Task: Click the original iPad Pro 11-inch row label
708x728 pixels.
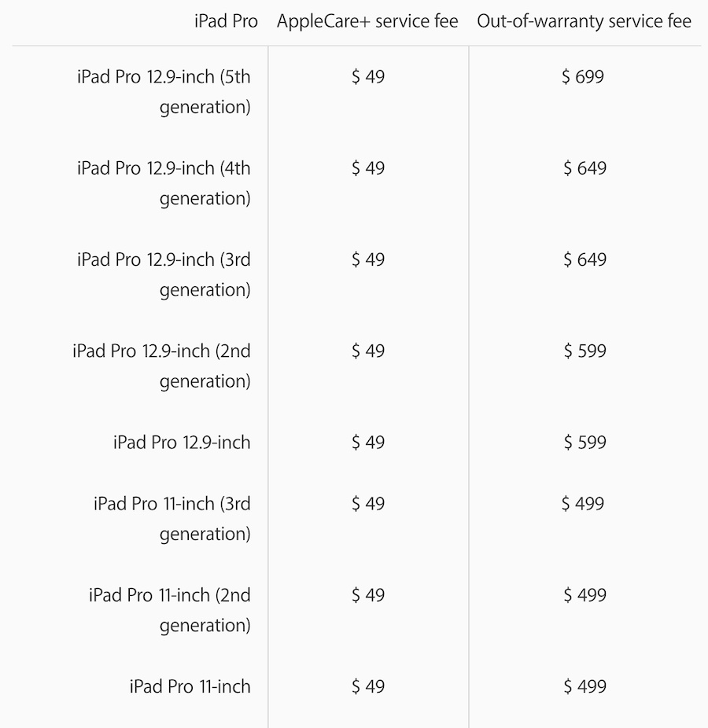Action: click(x=190, y=686)
